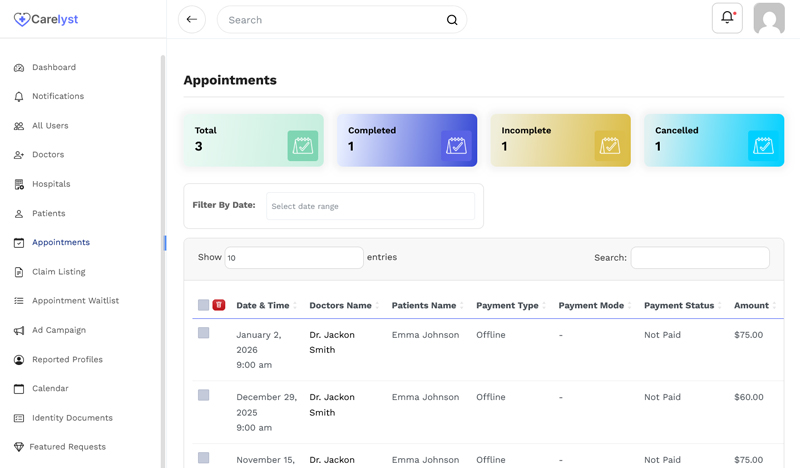Click the top Search input field
This screenshot has height=468, width=800.
click(342, 20)
